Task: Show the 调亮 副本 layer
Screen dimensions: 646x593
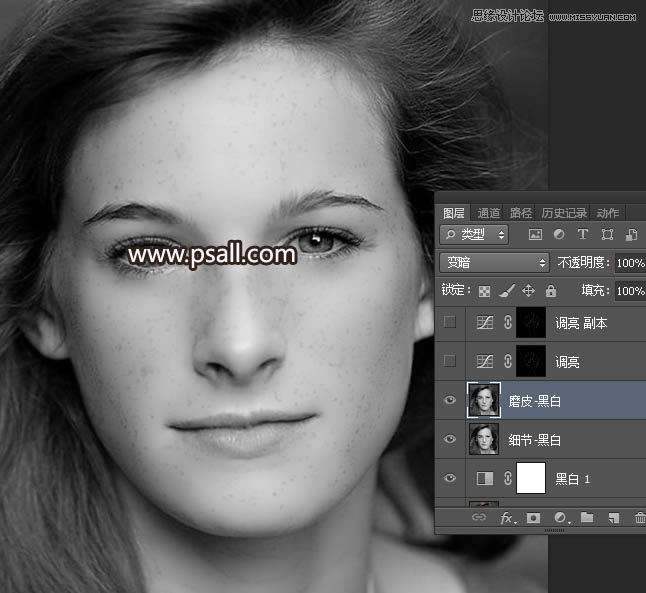Action: (x=450, y=322)
